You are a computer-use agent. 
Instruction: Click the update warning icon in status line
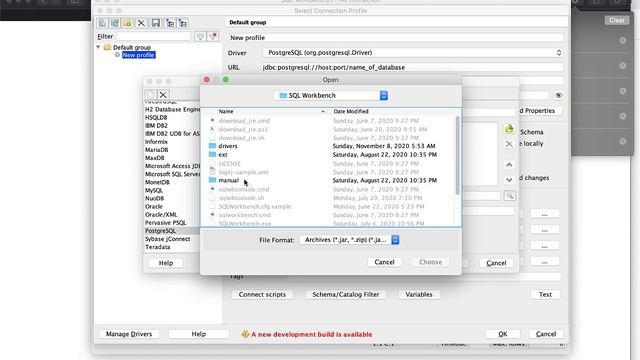(x=245, y=334)
